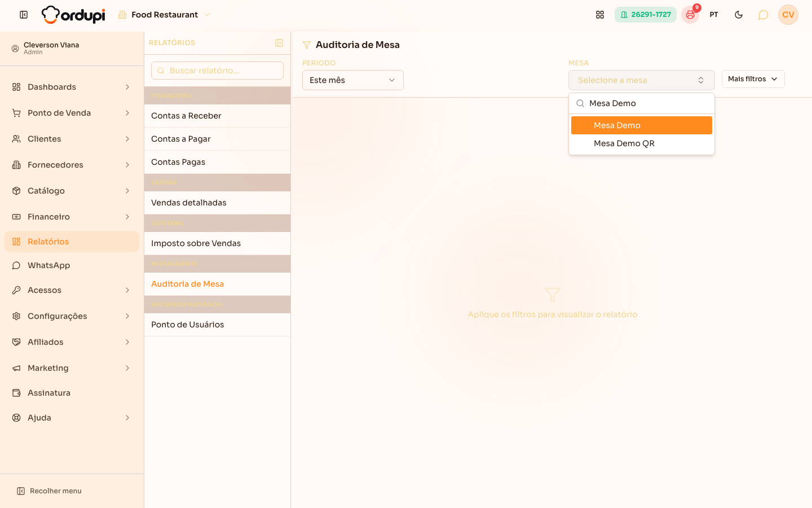Open Ponto de Usuários report

click(x=217, y=325)
